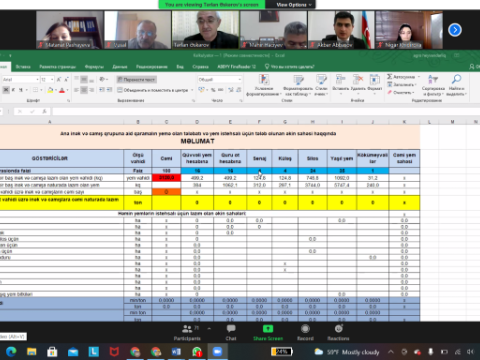Open ABBYY FineReader 12 tab

pos(236,67)
